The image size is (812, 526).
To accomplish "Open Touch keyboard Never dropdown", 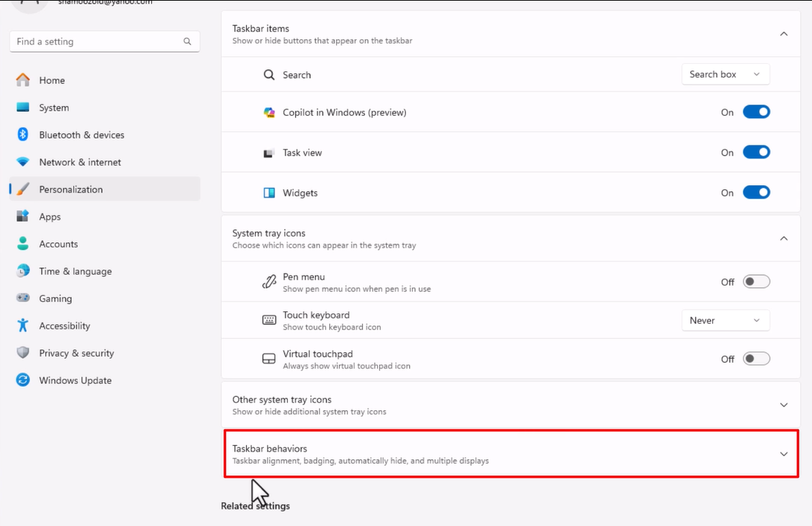I will click(725, 320).
